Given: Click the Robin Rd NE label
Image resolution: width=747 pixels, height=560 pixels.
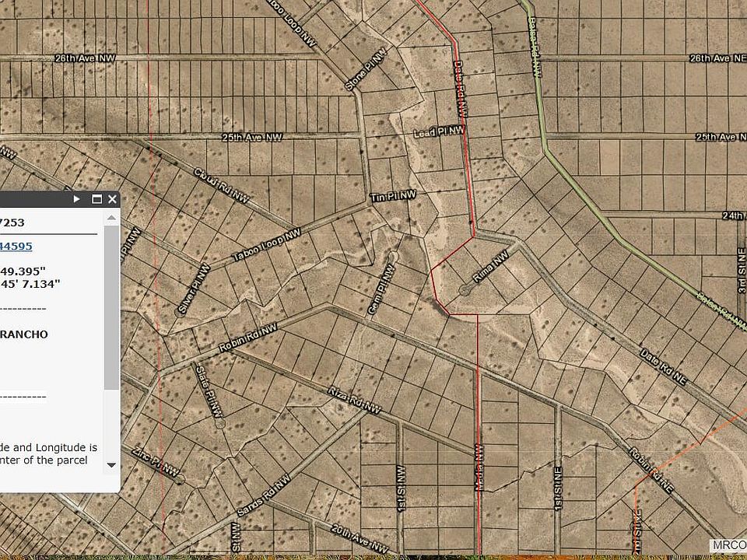Looking at the screenshot, I should tap(651, 471).
